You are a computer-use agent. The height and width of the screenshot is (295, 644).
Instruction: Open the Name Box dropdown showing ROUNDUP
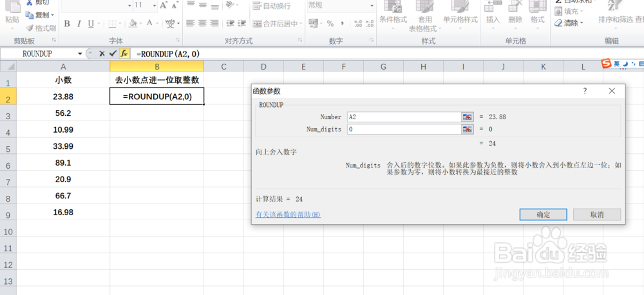[x=80, y=54]
